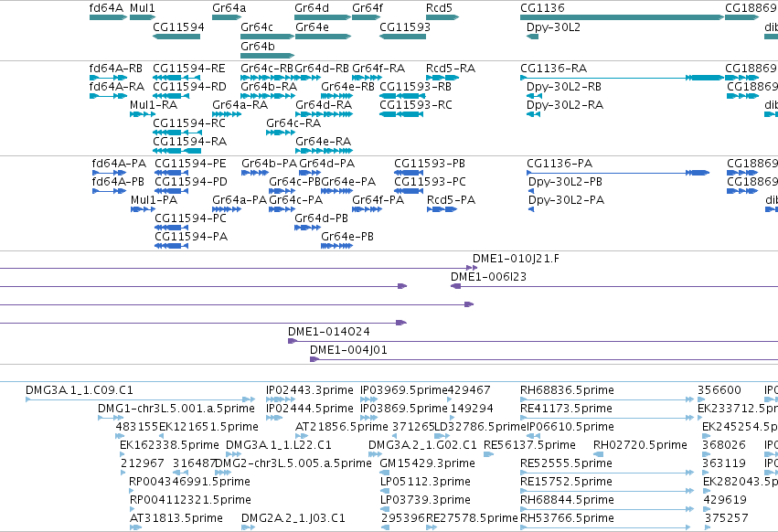
Task: Select EST RH02720.5prime
Action: [x=640, y=446]
